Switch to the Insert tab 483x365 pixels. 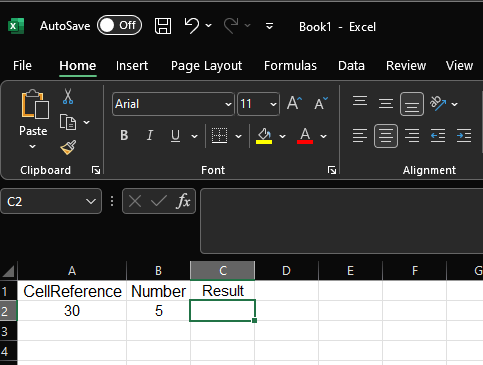coord(132,66)
